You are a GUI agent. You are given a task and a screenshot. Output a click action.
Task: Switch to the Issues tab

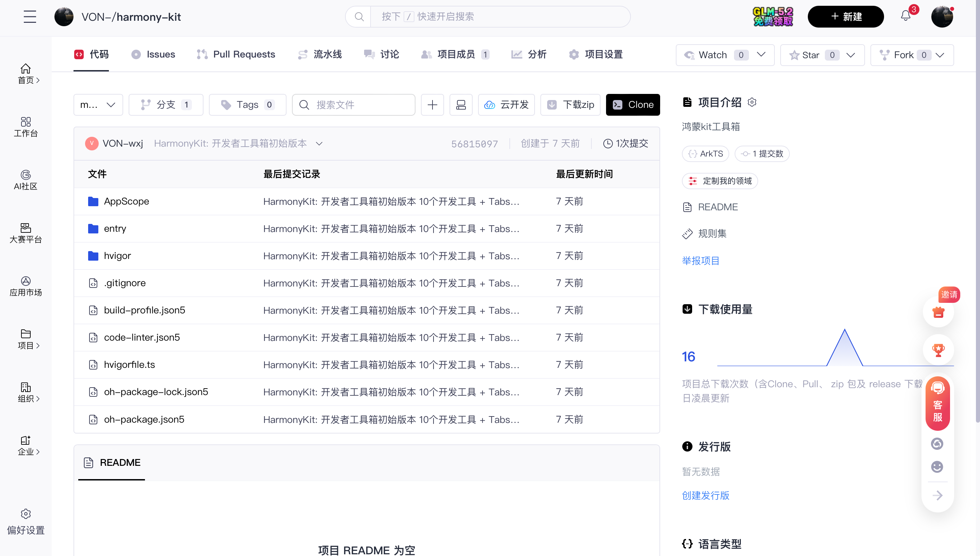153,54
